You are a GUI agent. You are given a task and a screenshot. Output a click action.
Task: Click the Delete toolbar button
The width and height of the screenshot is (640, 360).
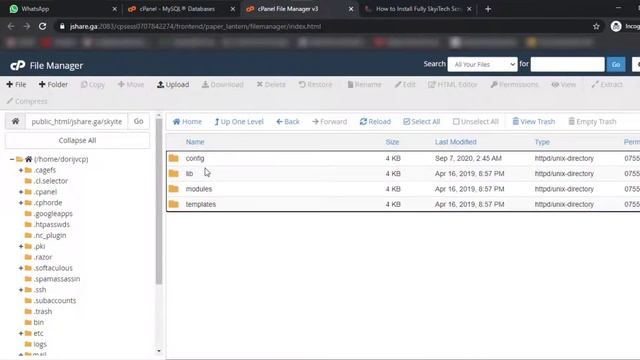coord(271,84)
